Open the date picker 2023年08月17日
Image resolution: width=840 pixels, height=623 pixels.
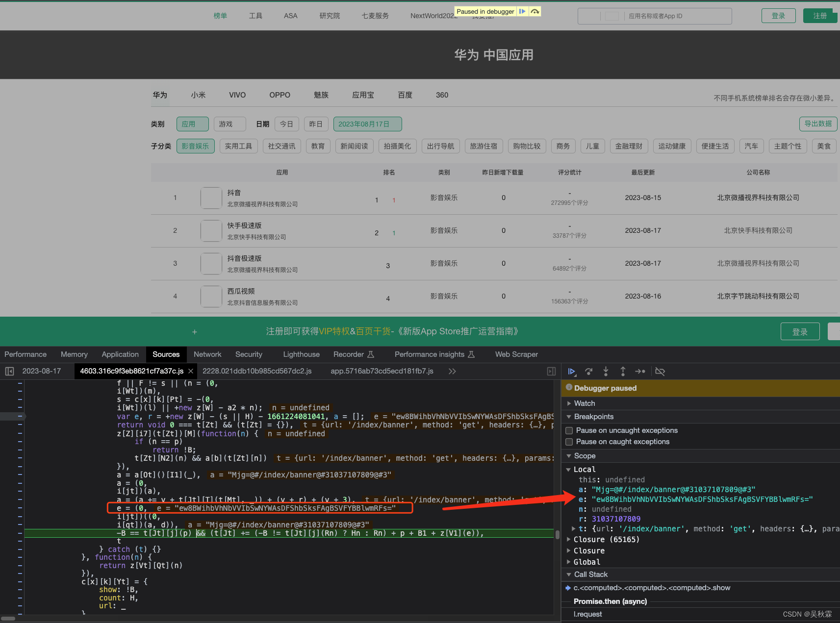367,124
